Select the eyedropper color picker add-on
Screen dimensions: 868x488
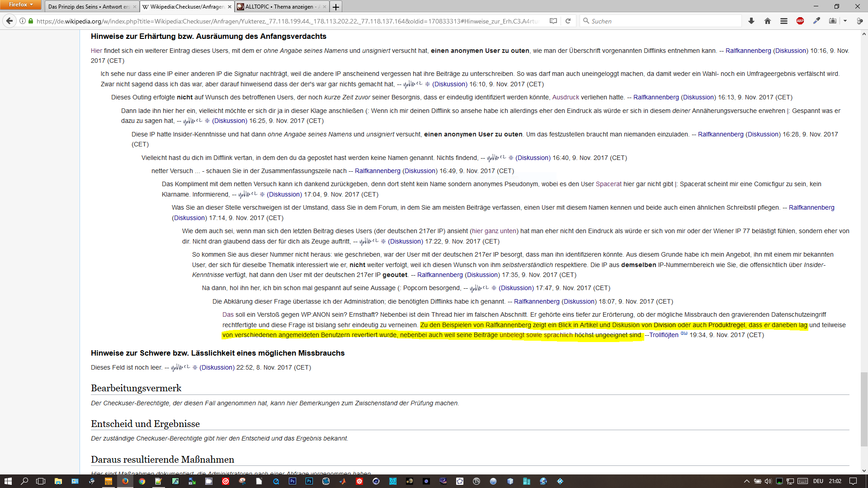coord(816,21)
